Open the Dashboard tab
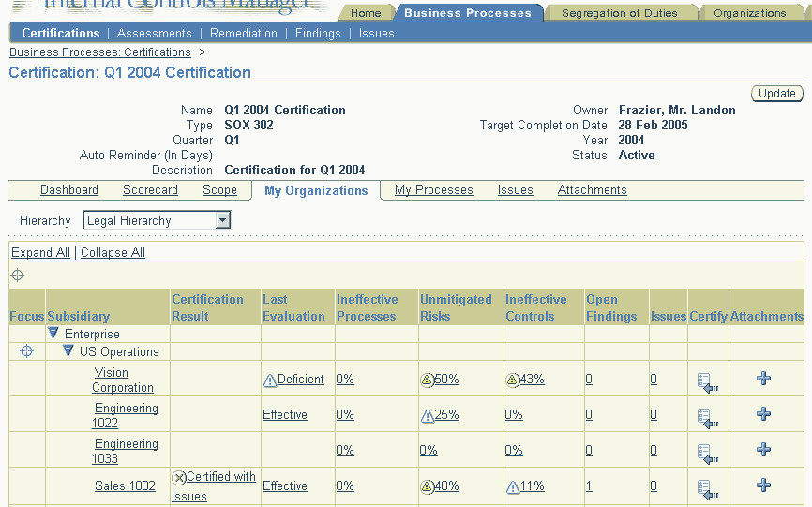The width and height of the screenshot is (812, 507). tap(69, 190)
